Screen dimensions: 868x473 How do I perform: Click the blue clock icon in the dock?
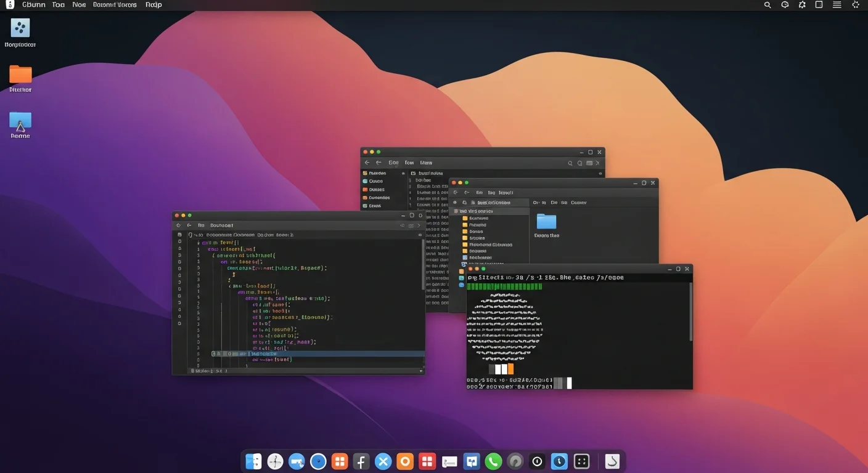[x=559, y=461]
